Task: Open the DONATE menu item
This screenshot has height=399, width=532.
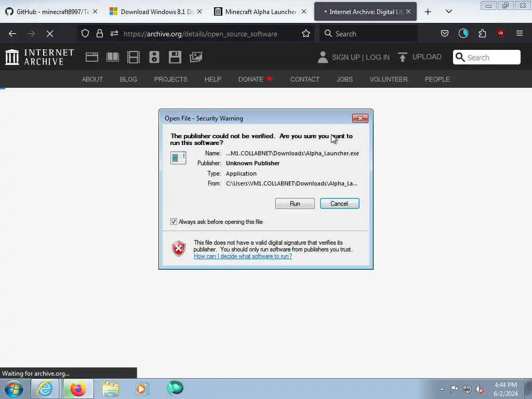Action: tap(255, 79)
